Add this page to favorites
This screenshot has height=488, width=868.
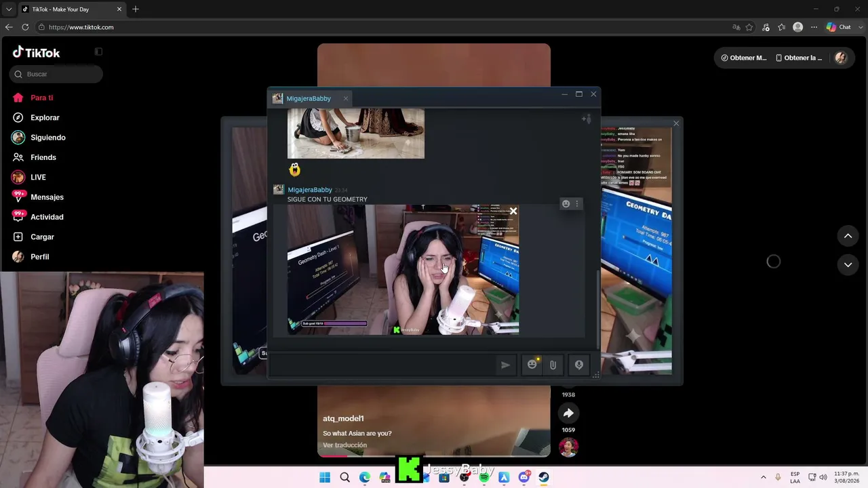click(749, 27)
